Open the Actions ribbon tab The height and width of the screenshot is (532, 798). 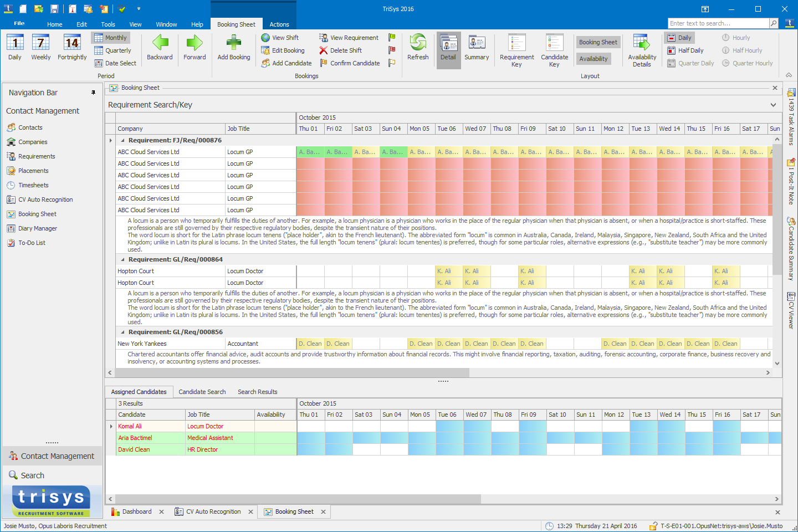[279, 24]
